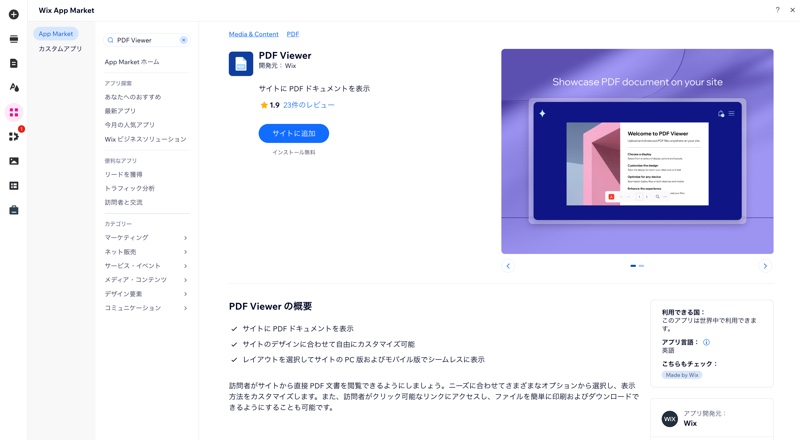Switch to the カスタムアプリ tab
Screen dimensions: 800x440
60,48
